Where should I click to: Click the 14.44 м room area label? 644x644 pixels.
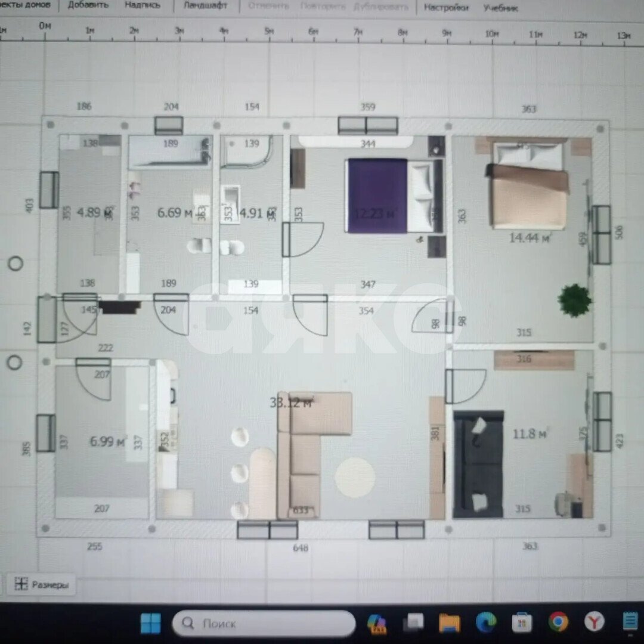[530, 237]
